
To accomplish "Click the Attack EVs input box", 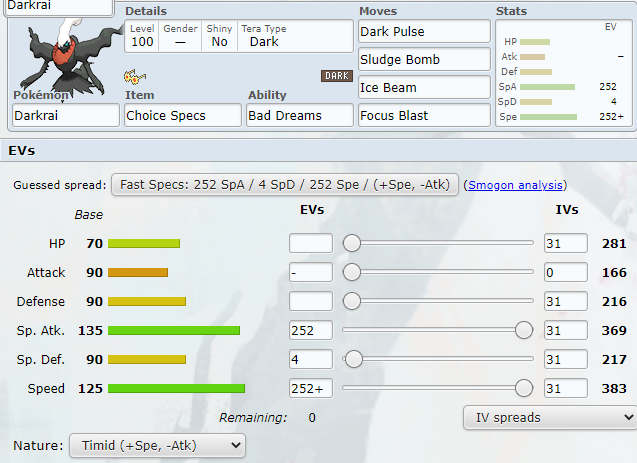I will tap(311, 272).
